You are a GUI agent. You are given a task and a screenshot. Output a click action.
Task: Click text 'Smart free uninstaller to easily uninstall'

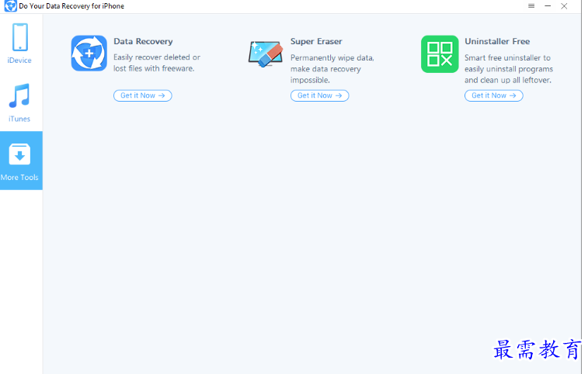pyautogui.click(x=509, y=69)
